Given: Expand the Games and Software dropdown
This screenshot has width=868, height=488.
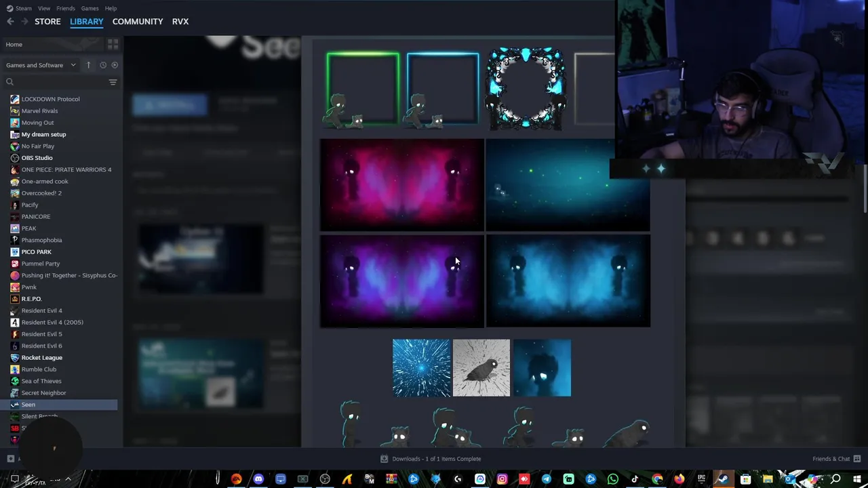Looking at the screenshot, I should click(x=41, y=65).
